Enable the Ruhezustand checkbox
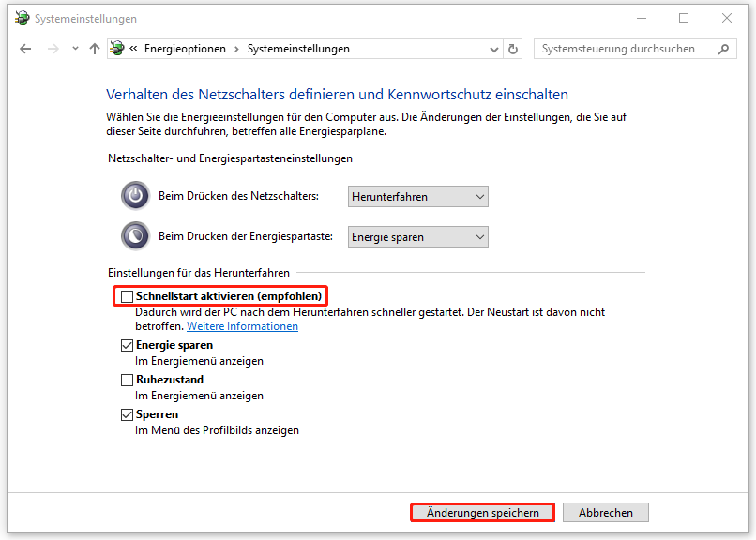The image size is (756, 540). (125, 379)
